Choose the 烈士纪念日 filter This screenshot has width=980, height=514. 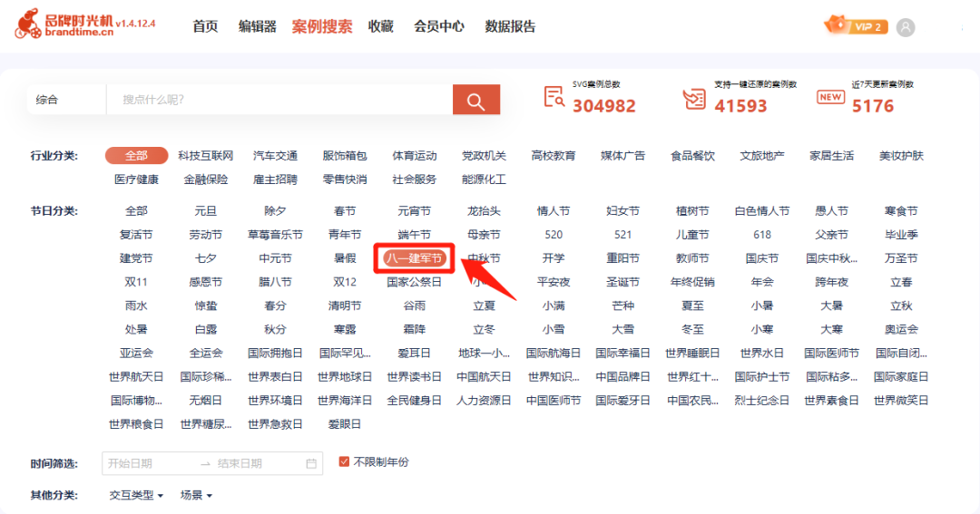pos(762,401)
